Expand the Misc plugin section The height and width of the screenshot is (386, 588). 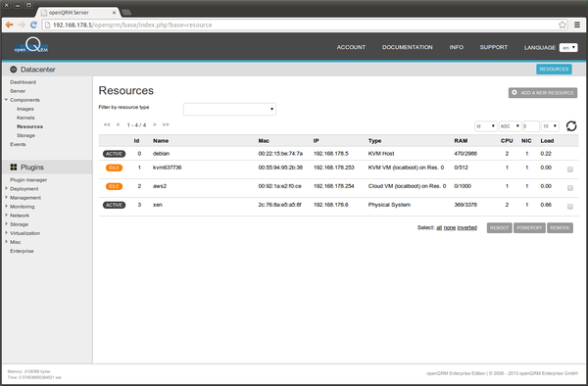pos(6,242)
